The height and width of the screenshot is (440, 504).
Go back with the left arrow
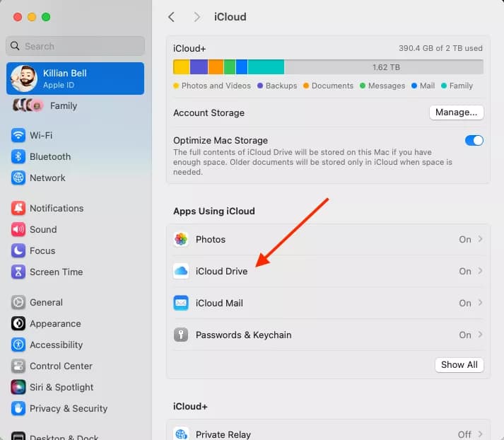click(x=172, y=17)
